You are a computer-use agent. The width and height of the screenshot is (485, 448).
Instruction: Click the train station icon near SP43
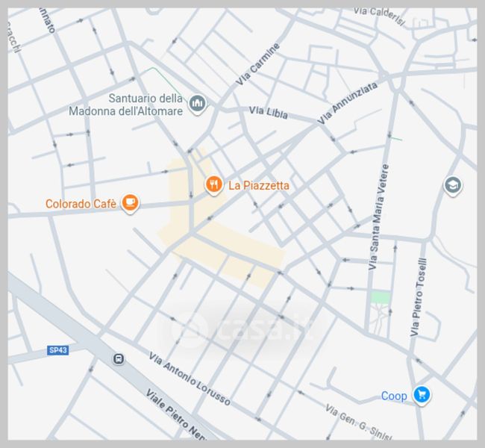pyautogui.click(x=118, y=359)
